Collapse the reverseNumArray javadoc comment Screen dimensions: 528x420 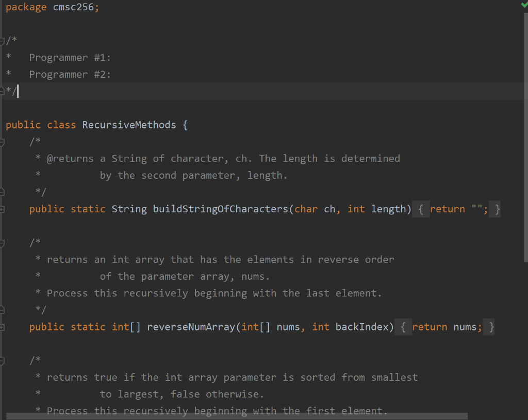click(x=2, y=242)
